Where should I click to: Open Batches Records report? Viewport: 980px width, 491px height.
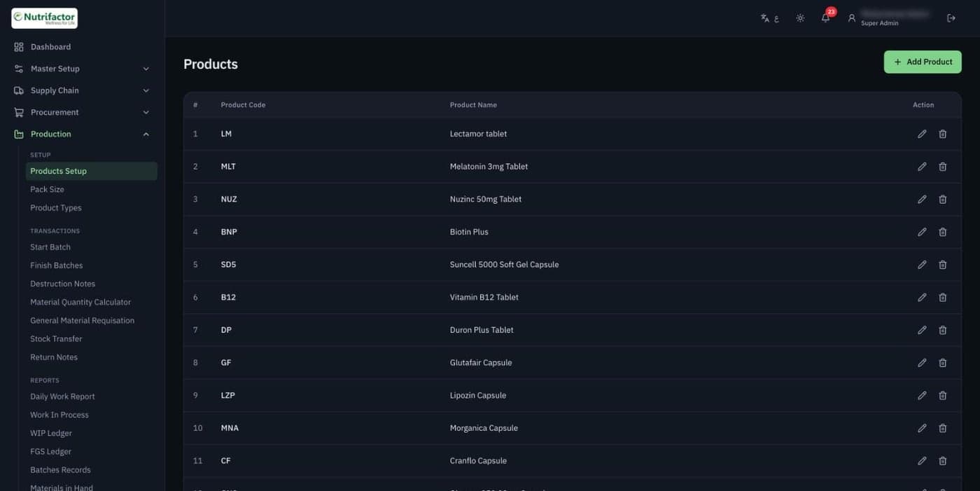coord(60,470)
